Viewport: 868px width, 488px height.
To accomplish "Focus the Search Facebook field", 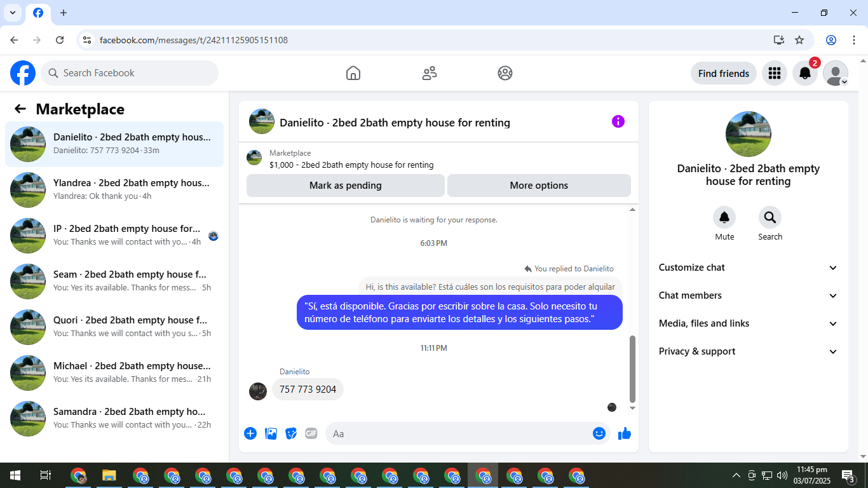I will 130,73.
